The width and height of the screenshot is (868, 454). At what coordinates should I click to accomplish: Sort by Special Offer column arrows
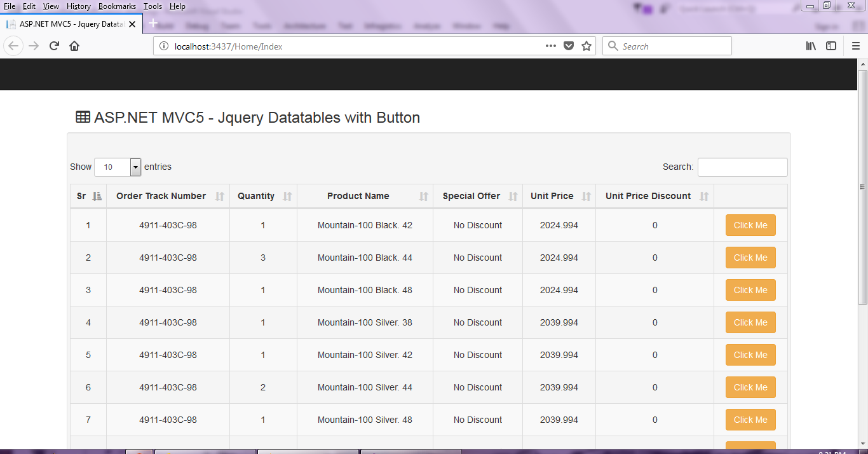point(513,196)
